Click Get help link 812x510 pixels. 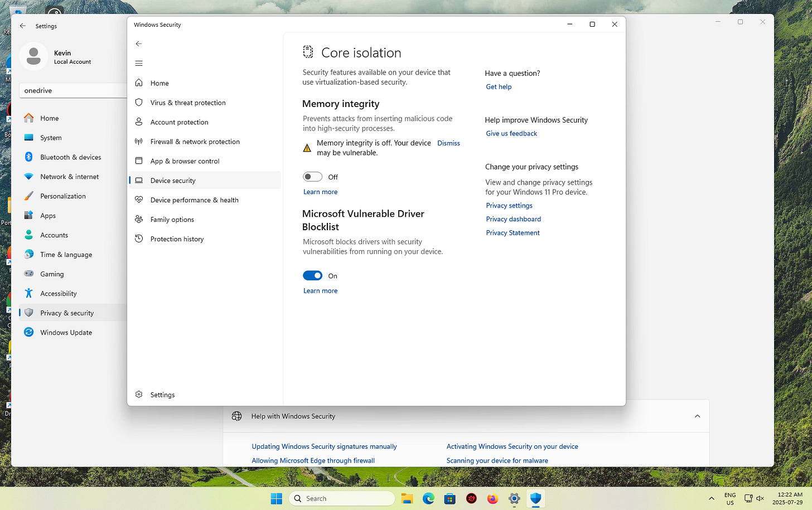499,87
